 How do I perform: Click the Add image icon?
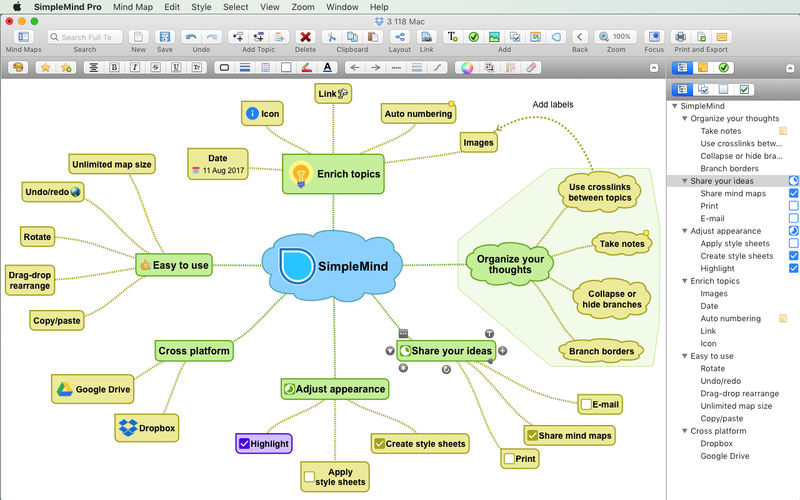click(x=494, y=37)
